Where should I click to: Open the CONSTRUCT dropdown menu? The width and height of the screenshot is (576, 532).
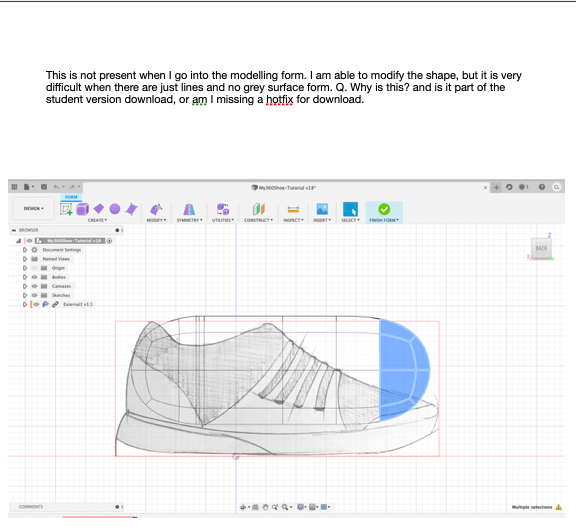click(258, 220)
